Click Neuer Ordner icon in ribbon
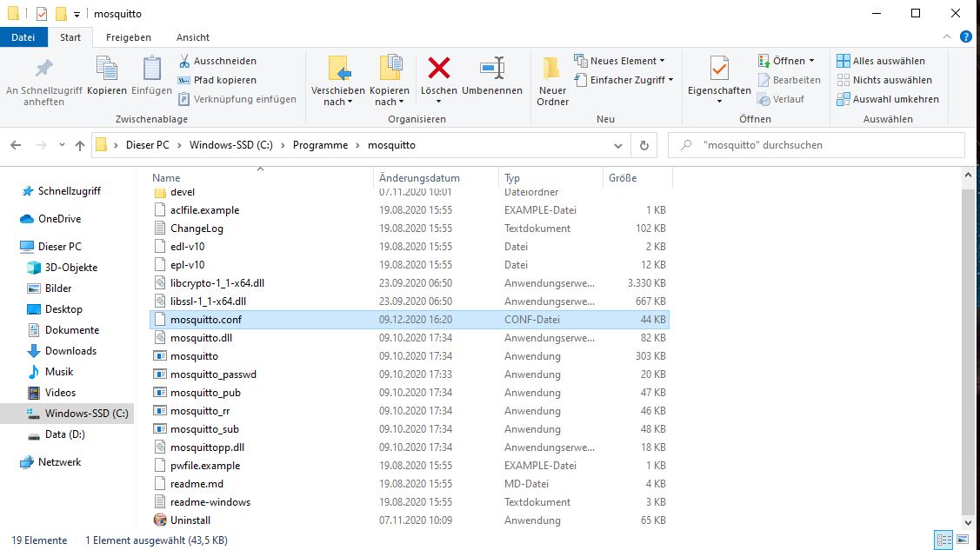This screenshot has width=980, height=550. [552, 70]
